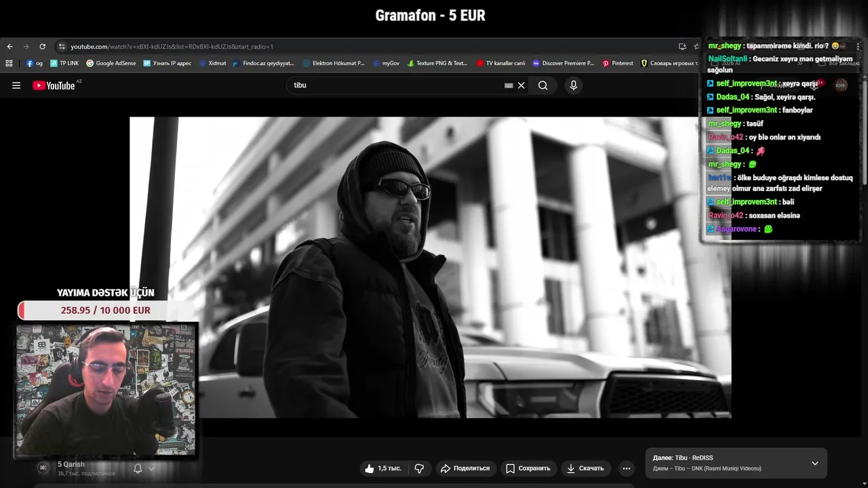This screenshot has width=868, height=488.
Task: Open the TP LINK bookmark
Action: click(64, 63)
